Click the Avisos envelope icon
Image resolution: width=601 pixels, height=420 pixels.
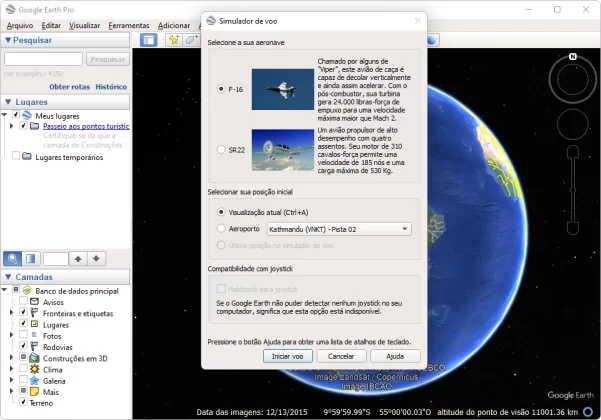(34, 302)
